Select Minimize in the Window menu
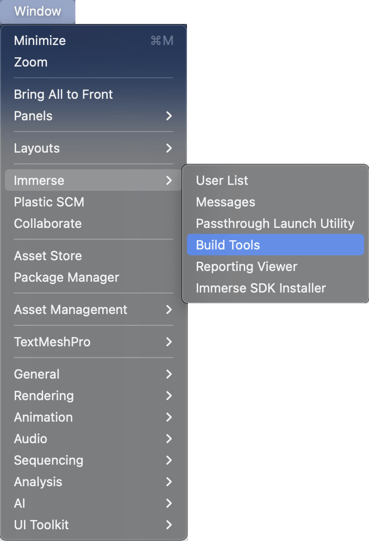 point(93,41)
